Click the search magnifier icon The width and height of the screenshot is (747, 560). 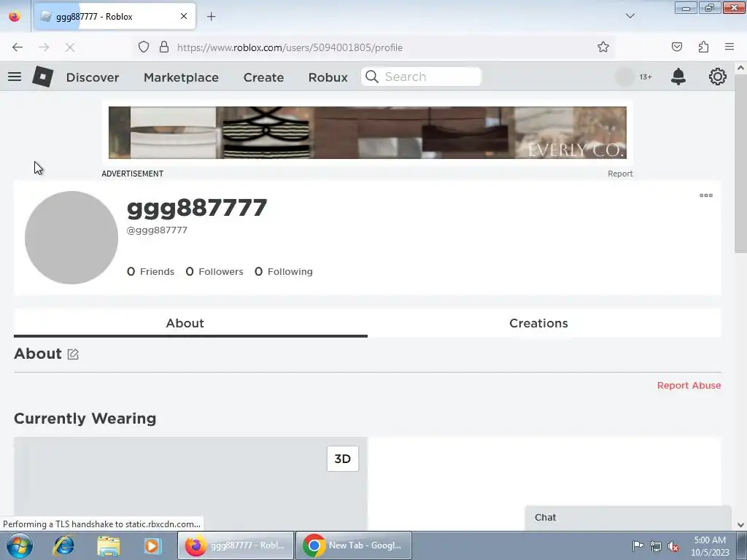click(372, 77)
